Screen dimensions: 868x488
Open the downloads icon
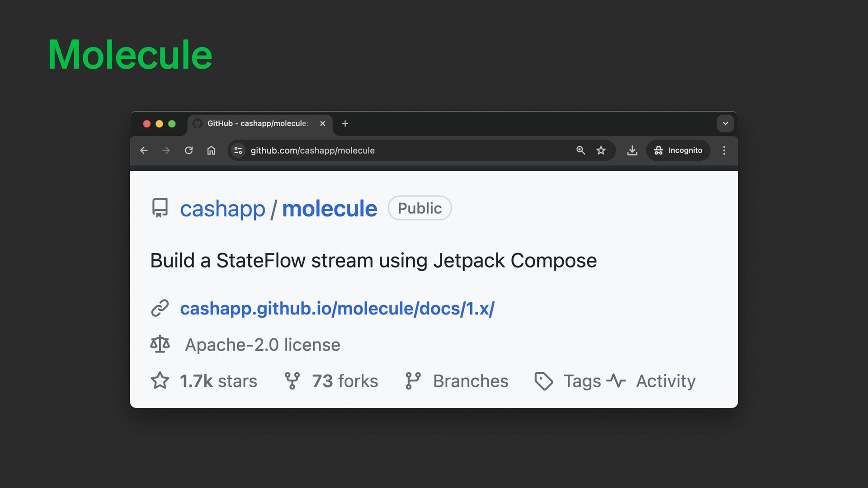pyautogui.click(x=632, y=150)
